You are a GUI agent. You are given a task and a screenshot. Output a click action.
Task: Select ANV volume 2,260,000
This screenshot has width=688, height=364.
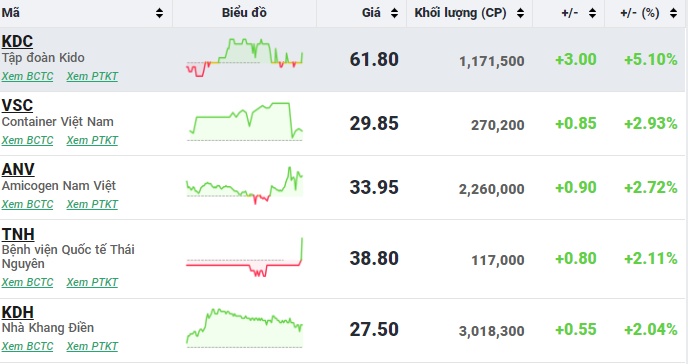492,189
